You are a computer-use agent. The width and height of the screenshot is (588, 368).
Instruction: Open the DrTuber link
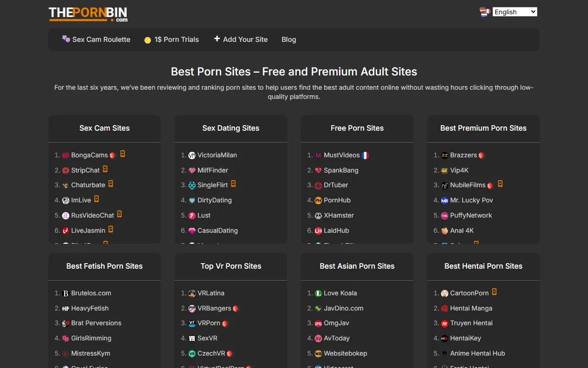[336, 185]
